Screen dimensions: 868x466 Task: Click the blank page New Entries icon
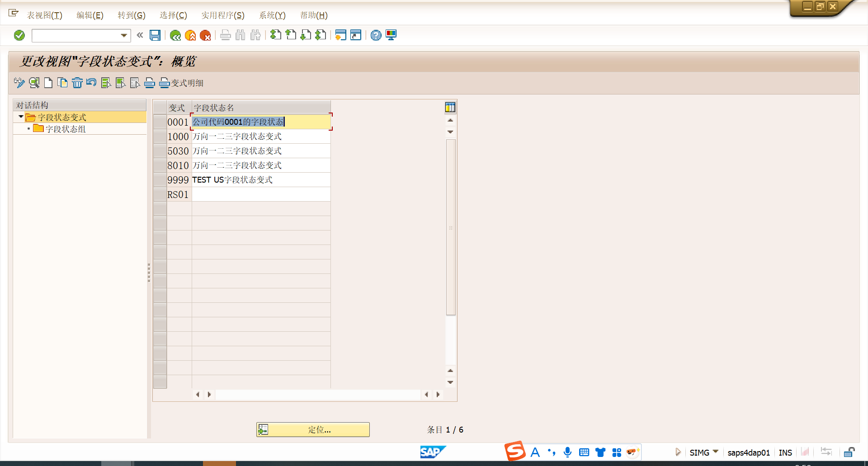click(x=48, y=83)
